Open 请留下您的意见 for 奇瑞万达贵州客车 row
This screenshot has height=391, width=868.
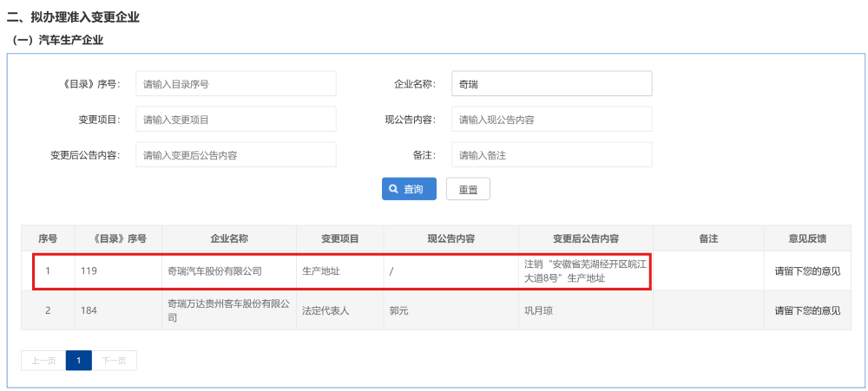tap(807, 311)
